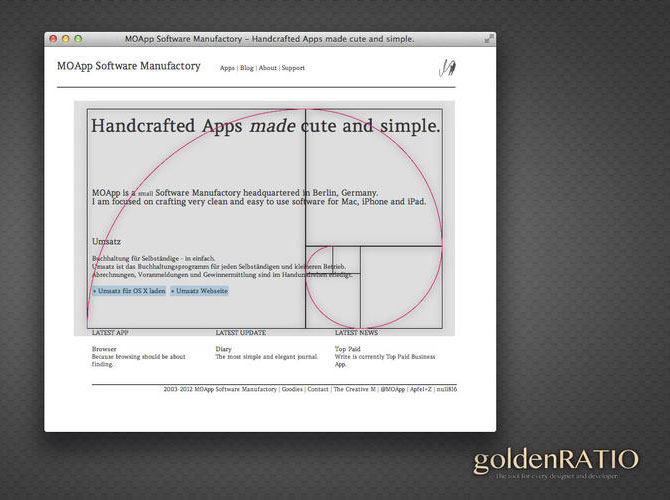Open the Diary update link

point(223,349)
